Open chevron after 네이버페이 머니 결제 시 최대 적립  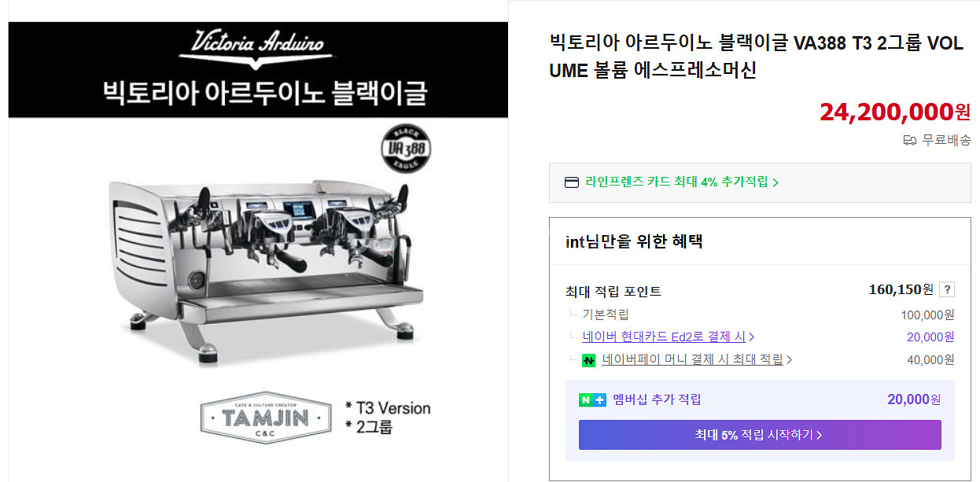pos(790,360)
